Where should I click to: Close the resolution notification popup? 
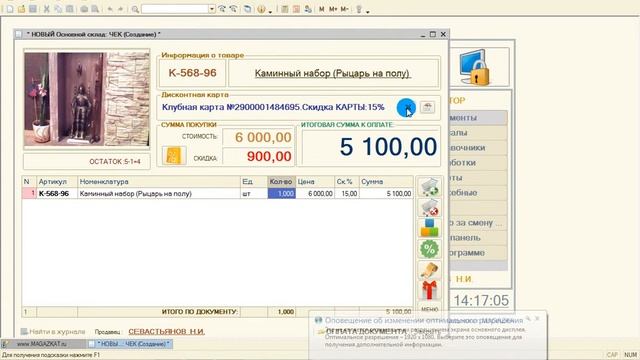click(538, 318)
